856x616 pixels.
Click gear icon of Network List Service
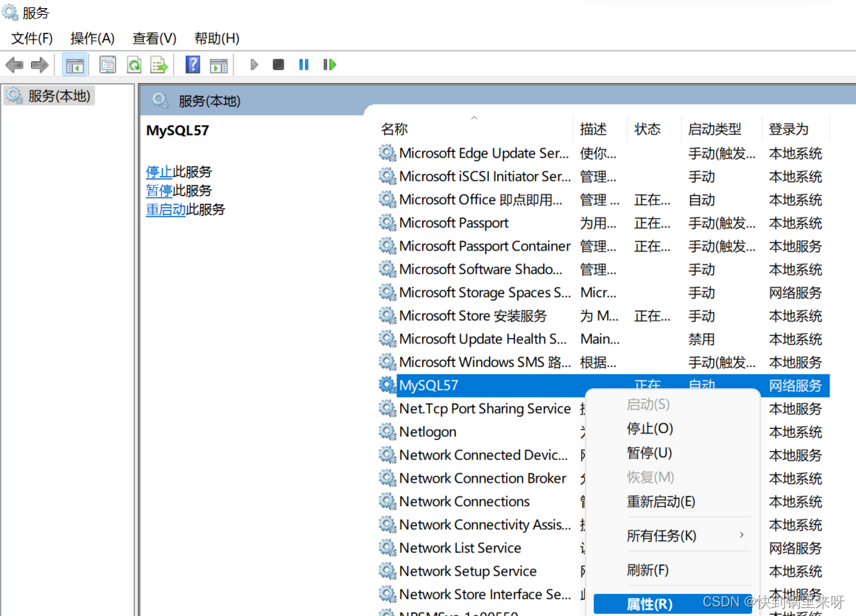387,547
